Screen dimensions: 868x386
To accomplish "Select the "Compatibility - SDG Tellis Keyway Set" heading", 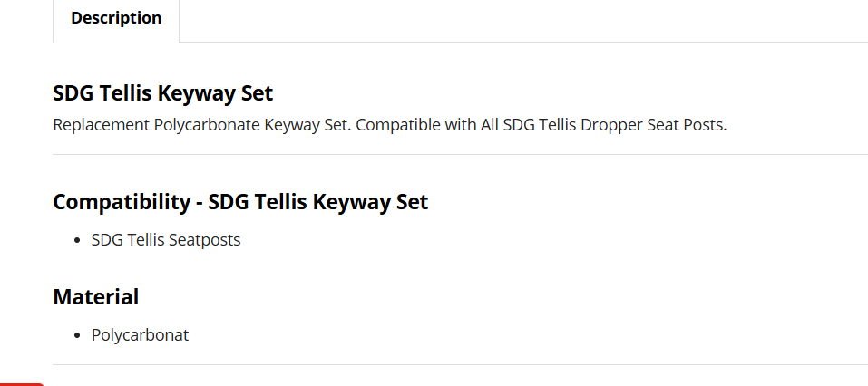I will point(240,202).
